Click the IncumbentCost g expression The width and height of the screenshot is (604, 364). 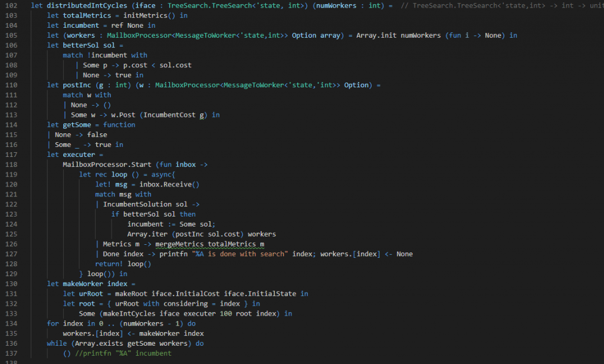pyautogui.click(x=175, y=115)
